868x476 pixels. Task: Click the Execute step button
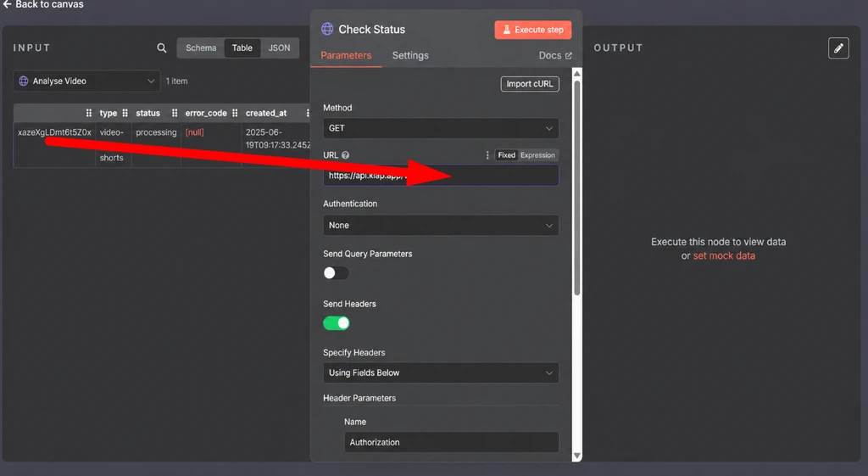coord(532,30)
